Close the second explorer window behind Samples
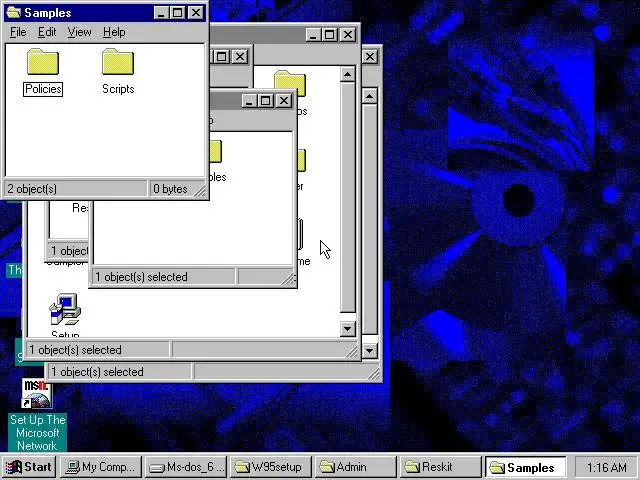 [x=348, y=35]
